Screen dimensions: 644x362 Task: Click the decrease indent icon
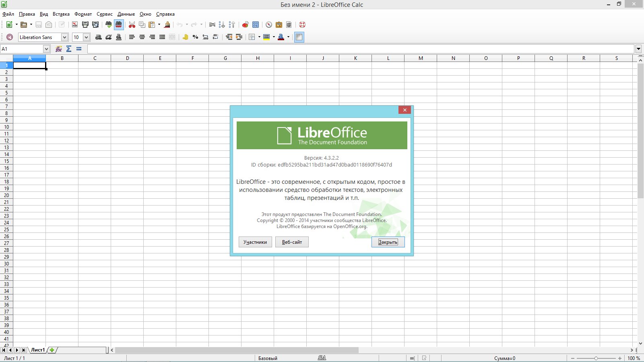click(229, 37)
